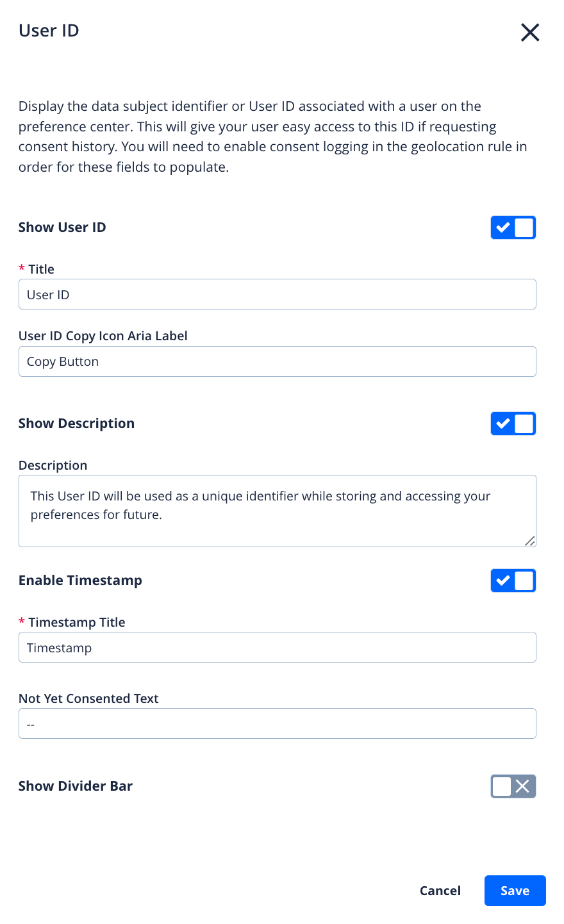Click the Enable Timestamp label text

pyautogui.click(x=80, y=581)
